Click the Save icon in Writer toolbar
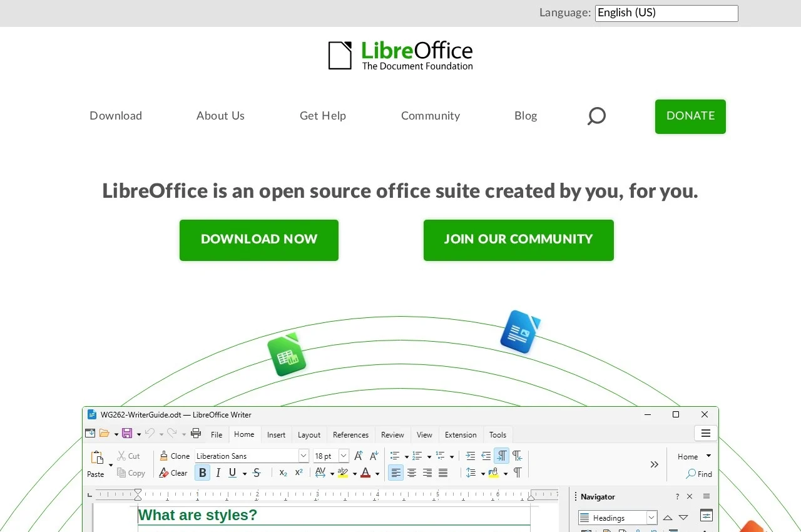801x532 pixels. pyautogui.click(x=127, y=433)
